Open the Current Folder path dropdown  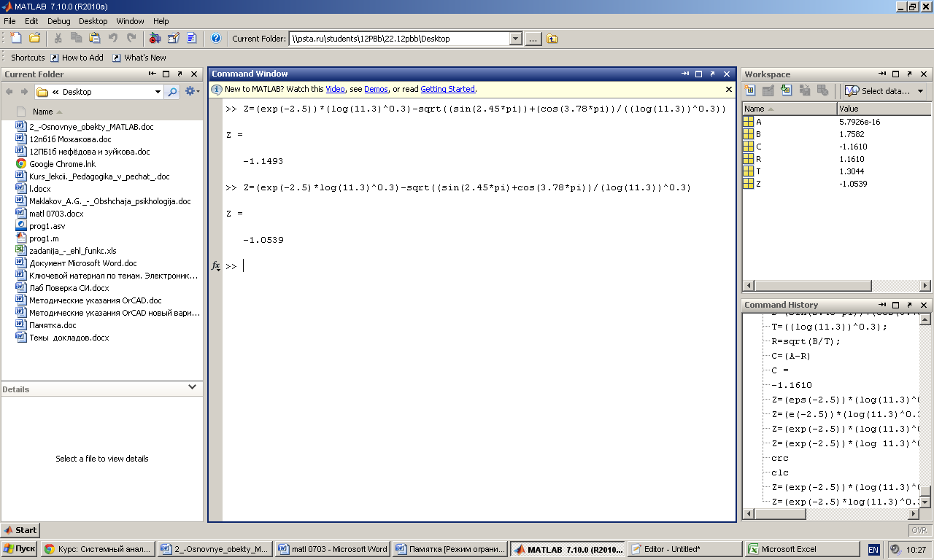[515, 39]
